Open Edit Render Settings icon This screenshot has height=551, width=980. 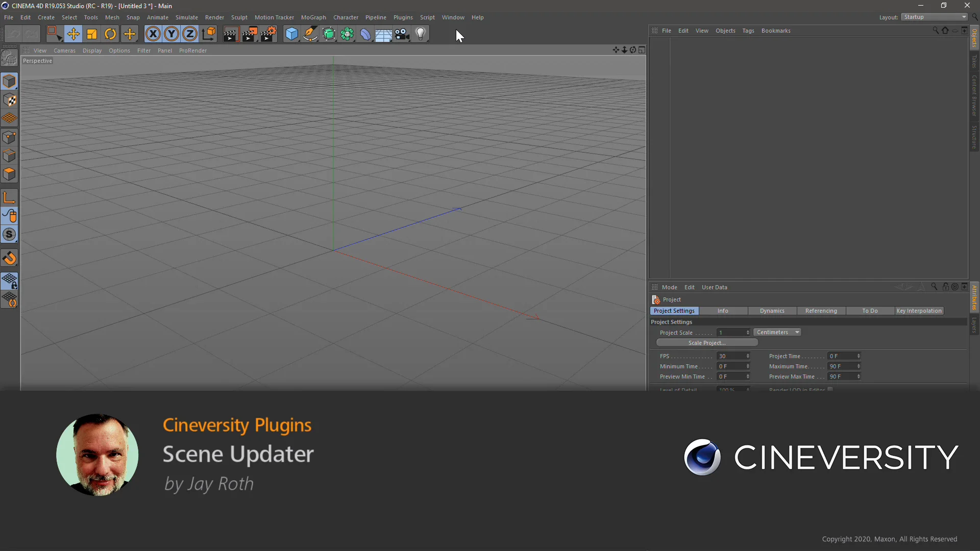click(268, 34)
